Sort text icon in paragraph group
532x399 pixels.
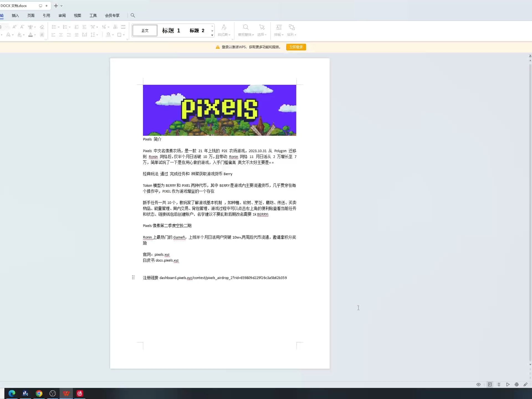tap(116, 27)
